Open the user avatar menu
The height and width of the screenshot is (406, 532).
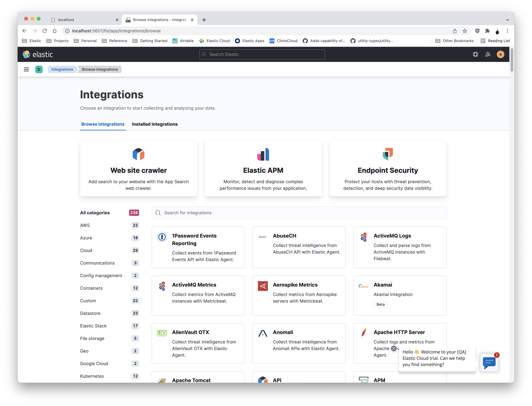pos(500,54)
